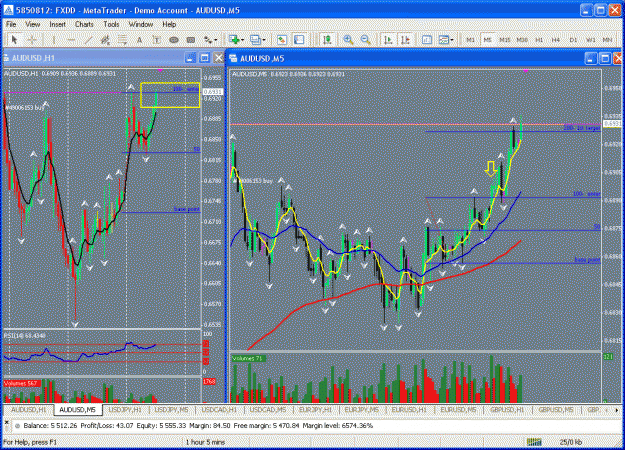Viewport: 625px width, 450px height.
Task: Click the New Chart green plus icon
Action: pyautogui.click(x=234, y=40)
